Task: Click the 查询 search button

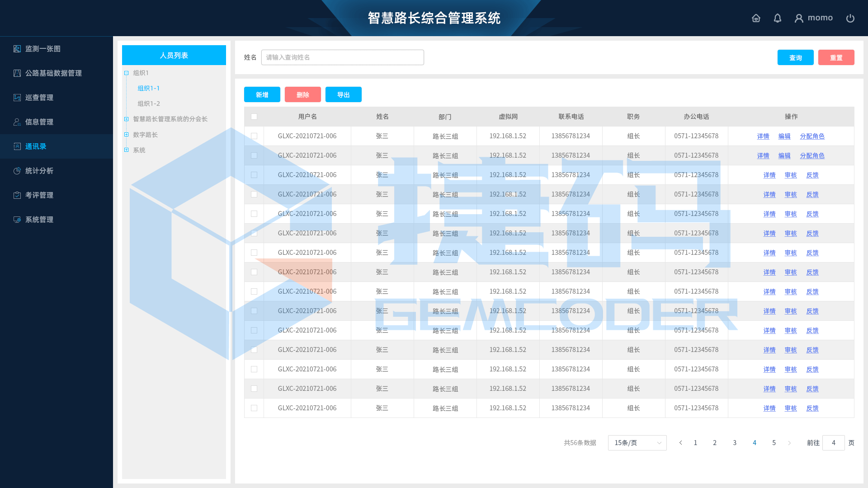Action: click(795, 57)
